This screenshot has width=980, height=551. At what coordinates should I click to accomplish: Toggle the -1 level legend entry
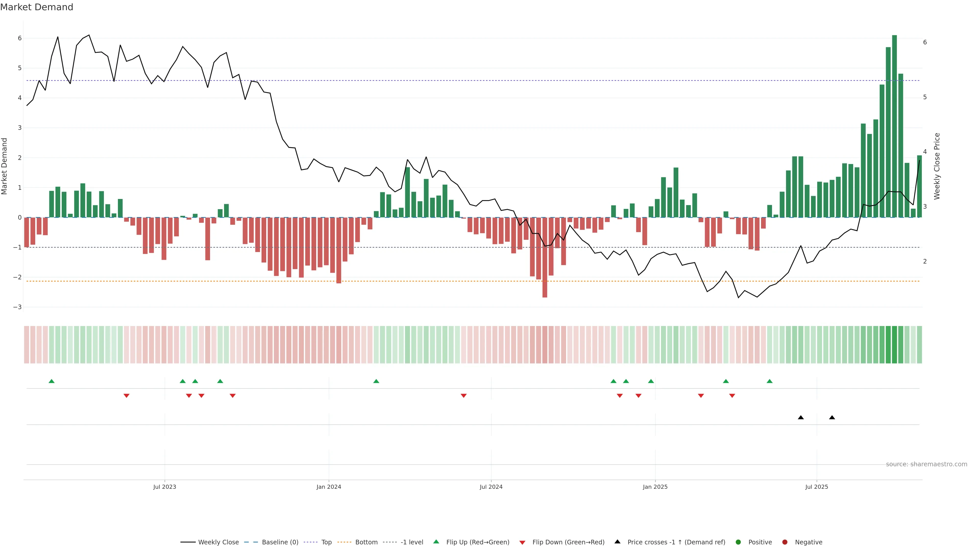412,542
